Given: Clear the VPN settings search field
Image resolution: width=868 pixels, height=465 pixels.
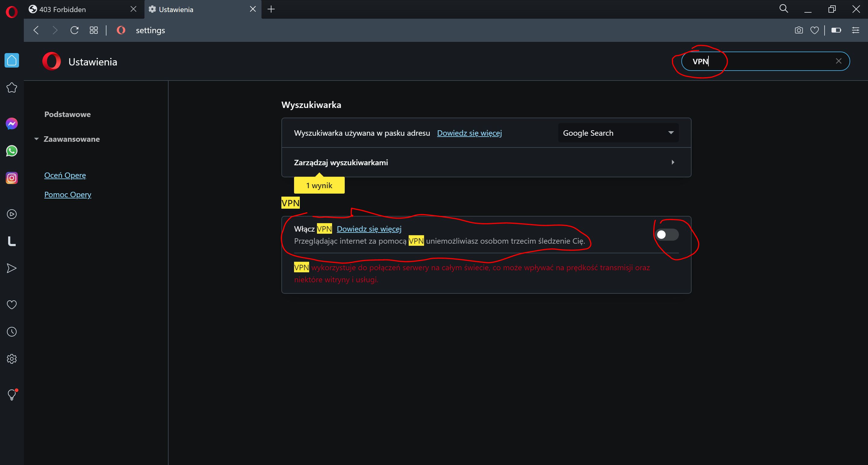Looking at the screenshot, I should point(838,61).
